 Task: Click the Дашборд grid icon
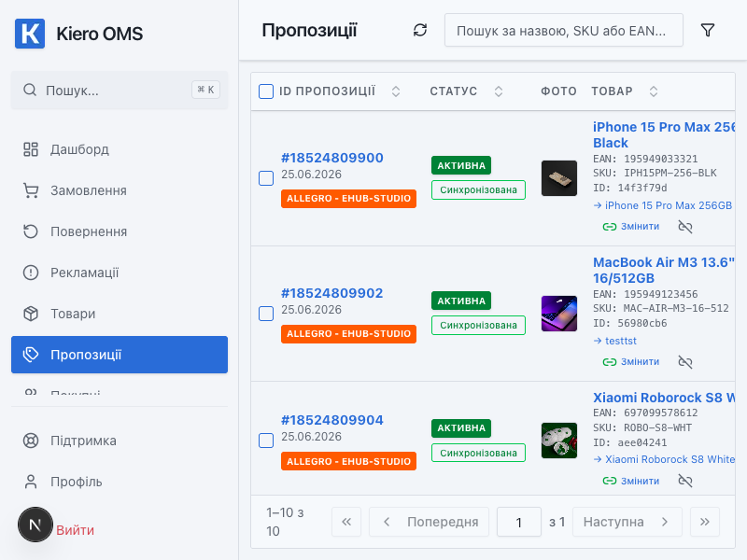pos(31,149)
